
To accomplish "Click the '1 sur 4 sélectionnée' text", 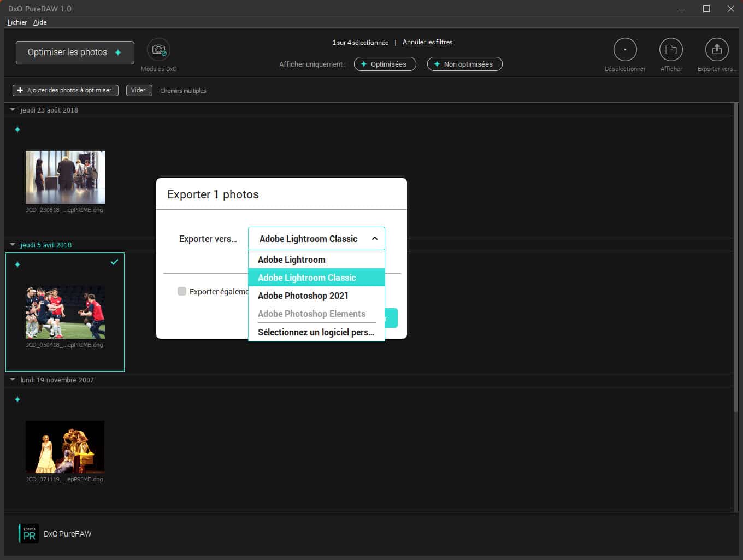I will pyautogui.click(x=360, y=42).
